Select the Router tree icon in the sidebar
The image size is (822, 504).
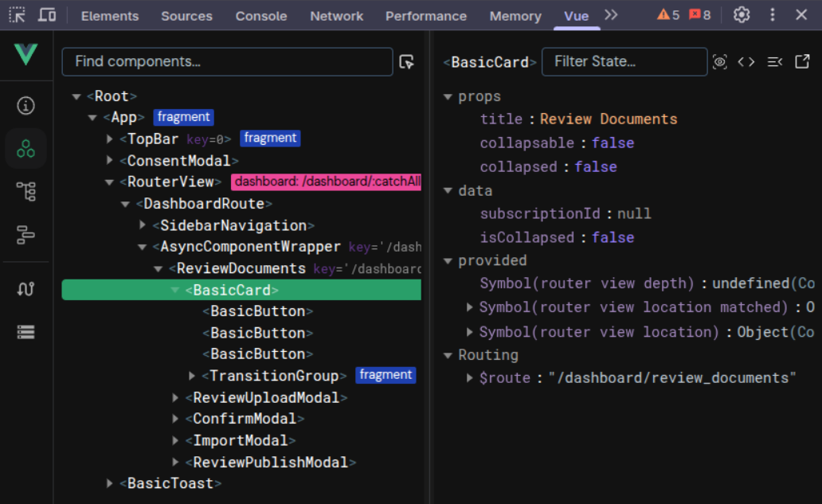click(x=26, y=191)
